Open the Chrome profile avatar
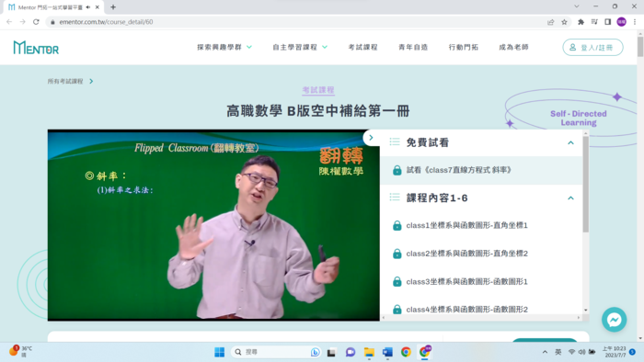The width and height of the screenshot is (644, 362). point(621,22)
